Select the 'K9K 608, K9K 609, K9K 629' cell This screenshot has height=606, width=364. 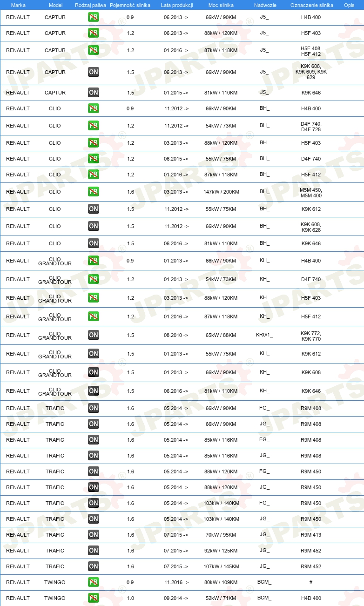click(x=311, y=72)
